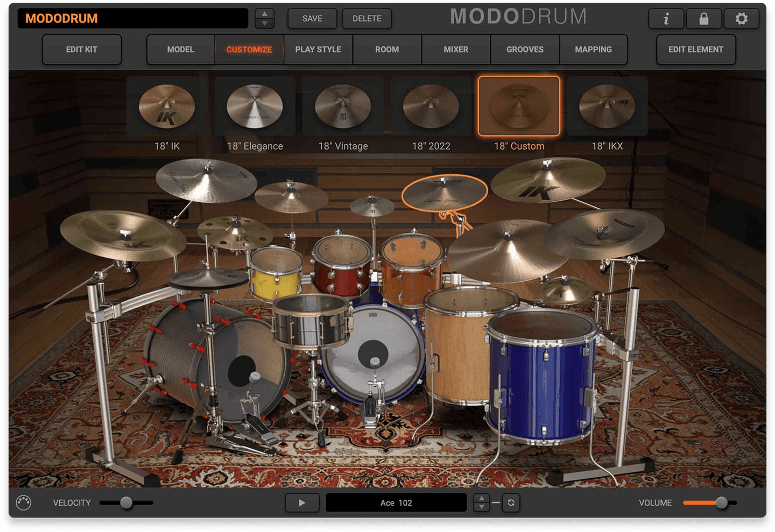Open the ROOM tab

click(x=386, y=49)
